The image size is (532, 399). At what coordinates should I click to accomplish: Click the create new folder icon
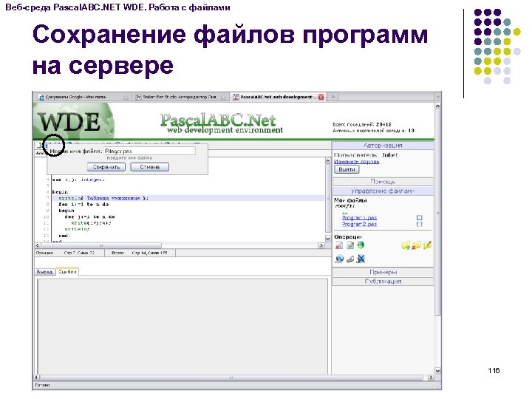tap(406, 245)
